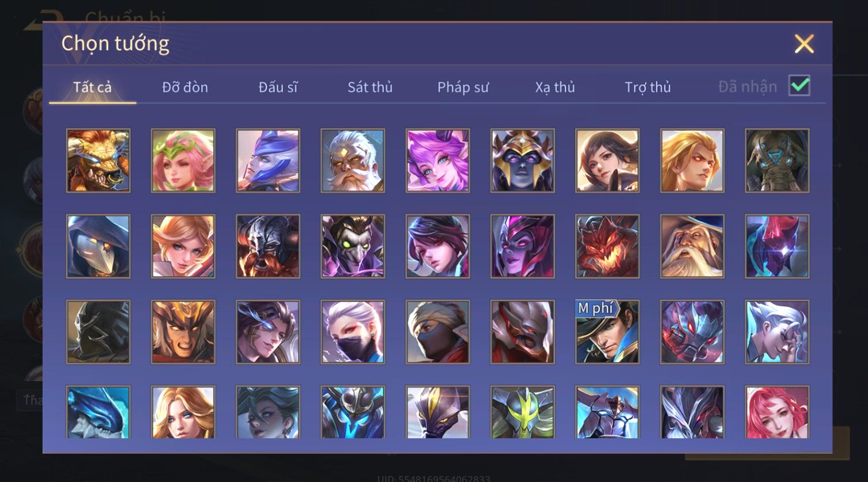Choose the white-bearded old man hero
The width and height of the screenshot is (868, 482).
(x=353, y=160)
